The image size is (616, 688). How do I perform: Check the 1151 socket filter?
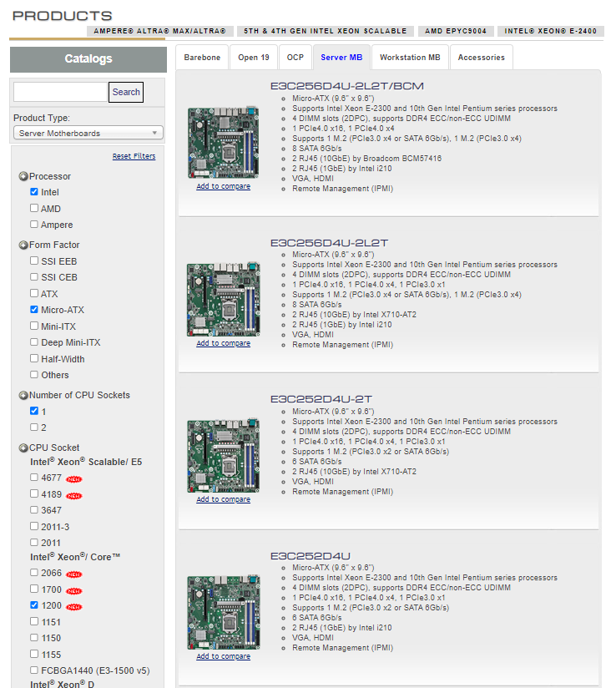34,621
